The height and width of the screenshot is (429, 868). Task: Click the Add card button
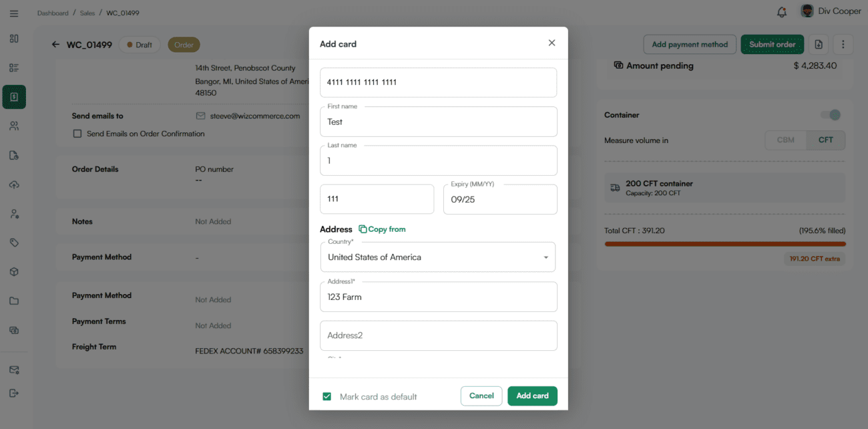click(x=532, y=396)
